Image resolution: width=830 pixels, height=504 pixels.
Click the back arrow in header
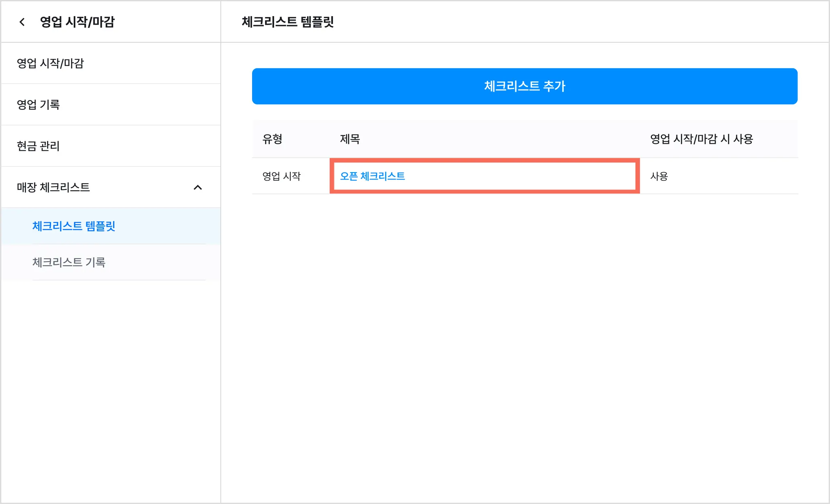(x=22, y=22)
